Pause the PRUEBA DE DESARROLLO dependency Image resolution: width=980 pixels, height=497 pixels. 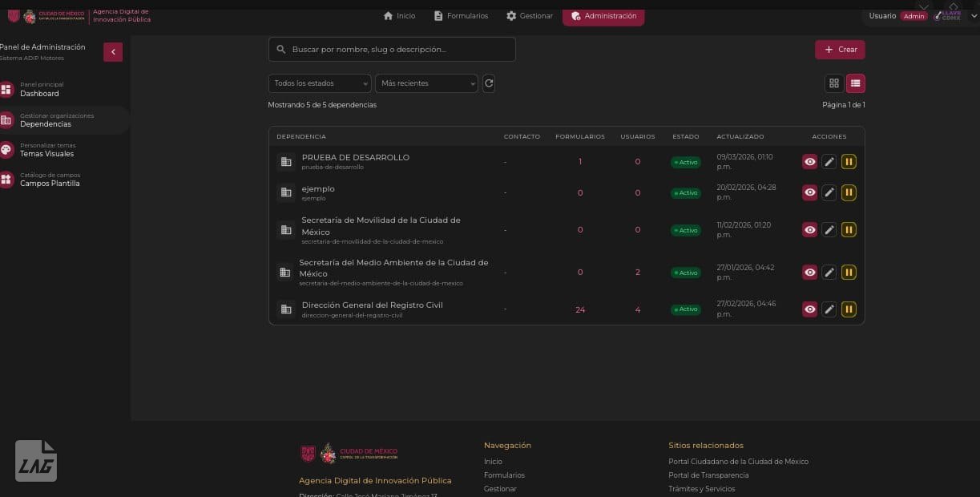click(849, 162)
